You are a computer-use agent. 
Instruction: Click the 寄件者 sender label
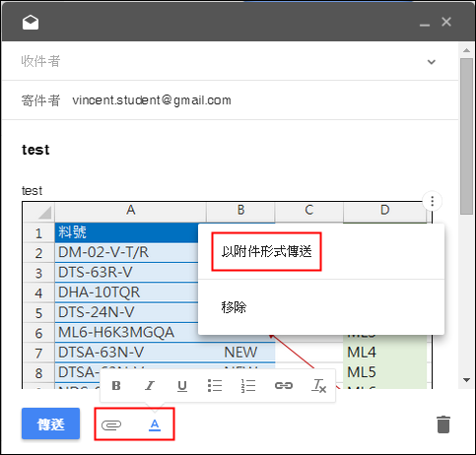[40, 100]
